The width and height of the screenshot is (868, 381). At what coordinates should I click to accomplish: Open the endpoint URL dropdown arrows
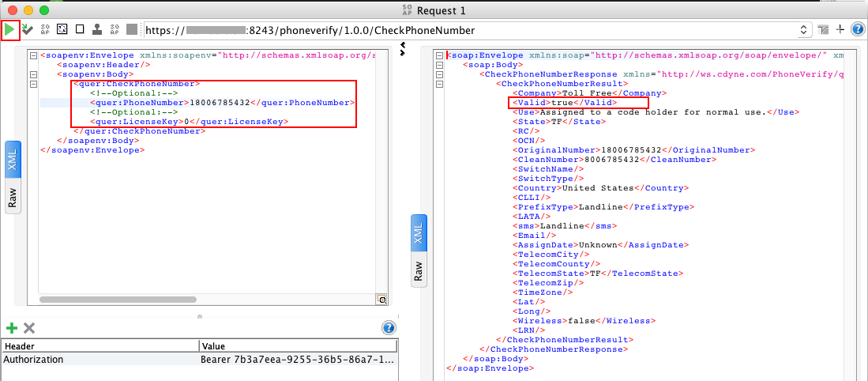click(x=804, y=30)
